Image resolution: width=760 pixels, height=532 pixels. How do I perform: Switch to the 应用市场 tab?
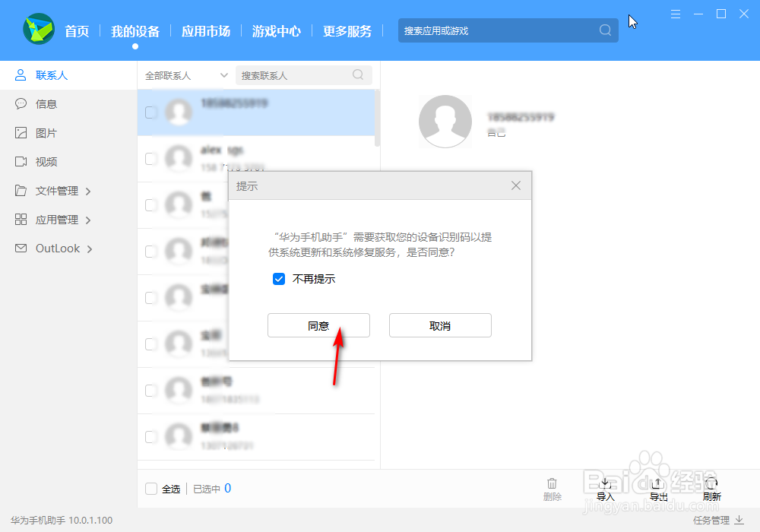[205, 30]
